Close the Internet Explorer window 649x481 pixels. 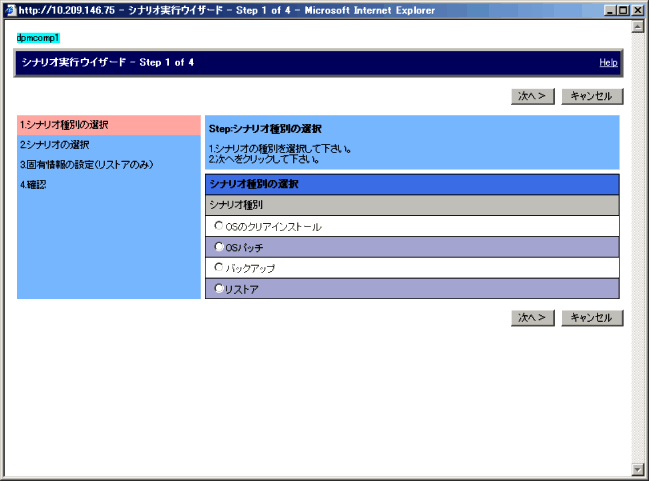637,10
